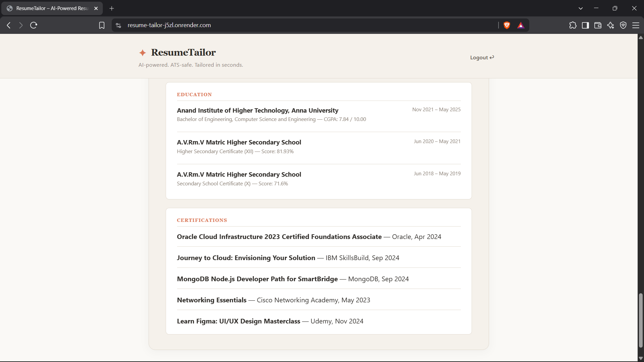Click the ResumeTailor heading title
This screenshot has height=362, width=644.
click(x=183, y=52)
